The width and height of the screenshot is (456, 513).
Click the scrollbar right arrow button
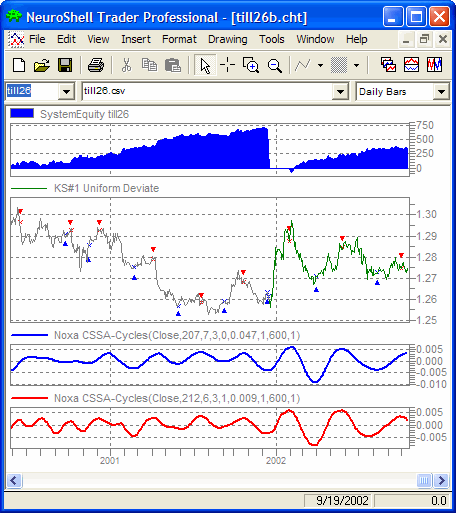click(441, 480)
